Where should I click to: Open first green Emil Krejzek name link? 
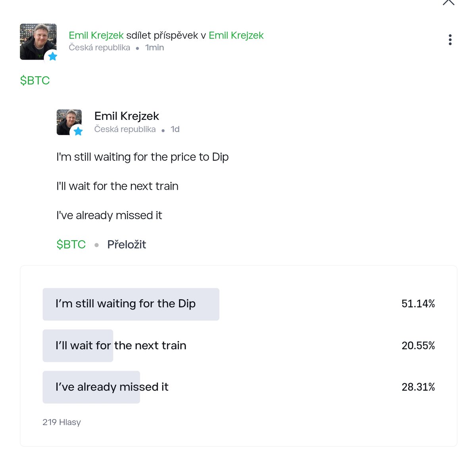(96, 35)
